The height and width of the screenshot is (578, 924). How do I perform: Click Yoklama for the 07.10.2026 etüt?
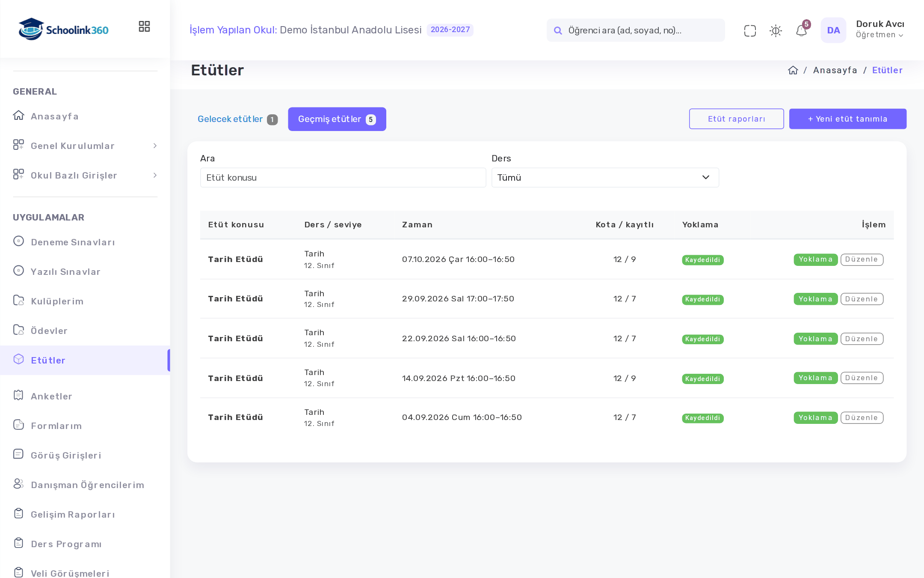pos(816,259)
